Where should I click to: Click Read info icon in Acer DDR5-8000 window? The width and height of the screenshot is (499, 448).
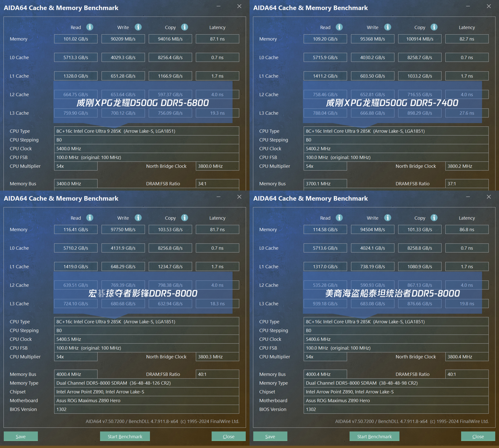point(90,218)
